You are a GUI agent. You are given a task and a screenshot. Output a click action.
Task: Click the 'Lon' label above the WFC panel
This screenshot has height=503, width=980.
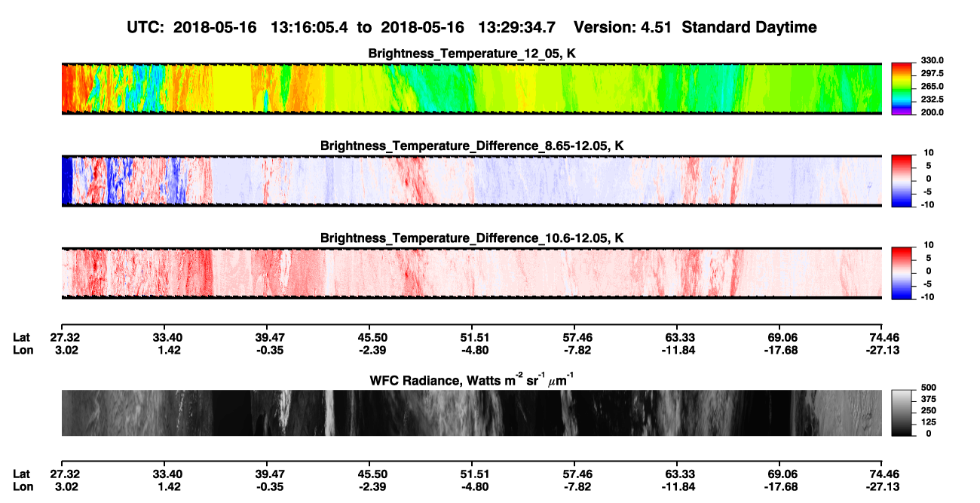tap(23, 350)
